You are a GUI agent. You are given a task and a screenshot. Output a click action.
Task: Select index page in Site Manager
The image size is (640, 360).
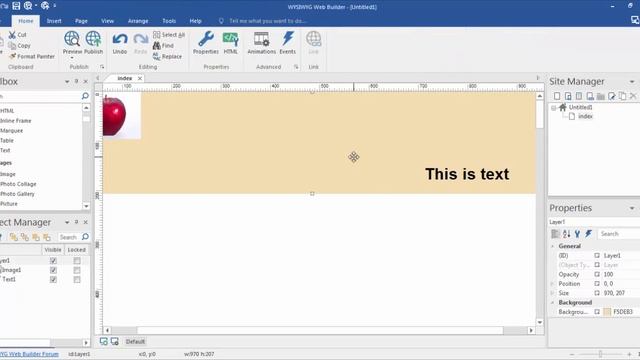point(585,116)
